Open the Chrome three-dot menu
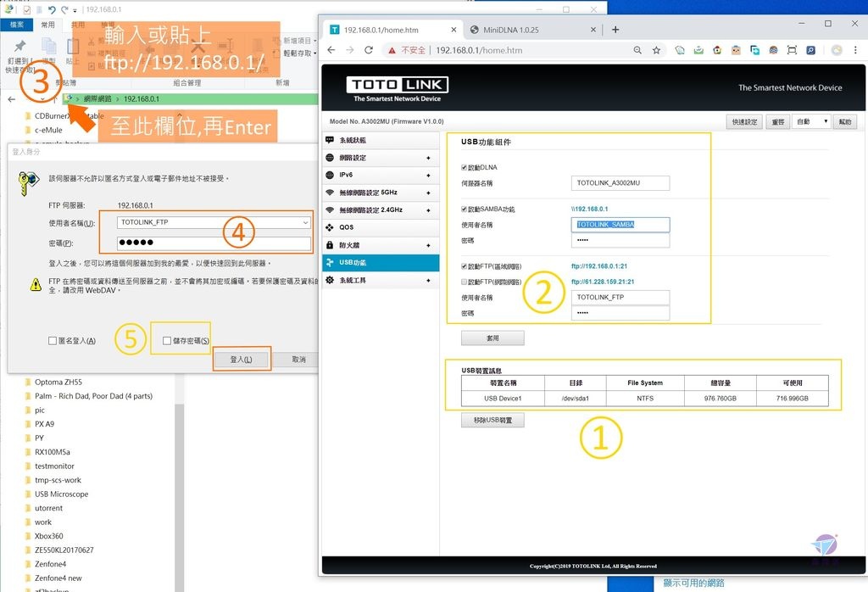The height and width of the screenshot is (592, 868). [855, 50]
